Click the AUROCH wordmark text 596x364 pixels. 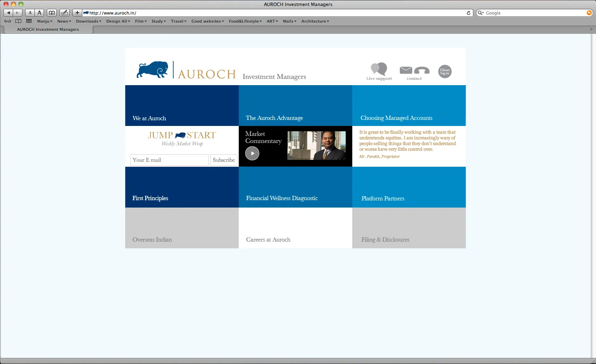207,74
